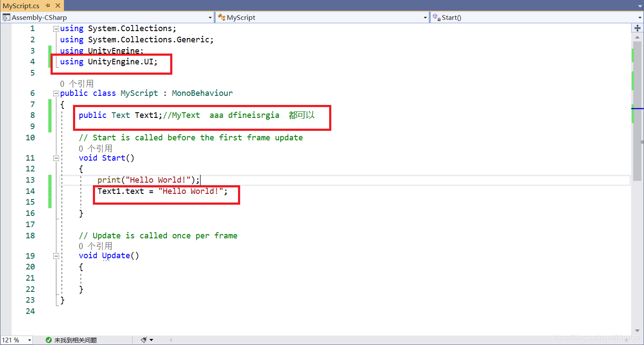Click the print("Hello World!") statement
Viewport: 644px width, 345px height.
click(x=149, y=180)
